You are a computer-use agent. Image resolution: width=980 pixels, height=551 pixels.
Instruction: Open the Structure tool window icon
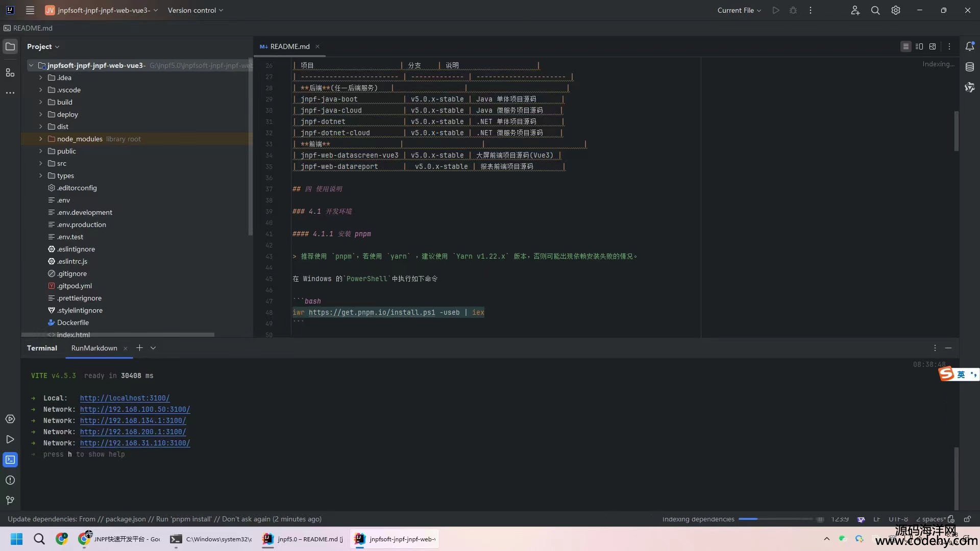(x=10, y=72)
